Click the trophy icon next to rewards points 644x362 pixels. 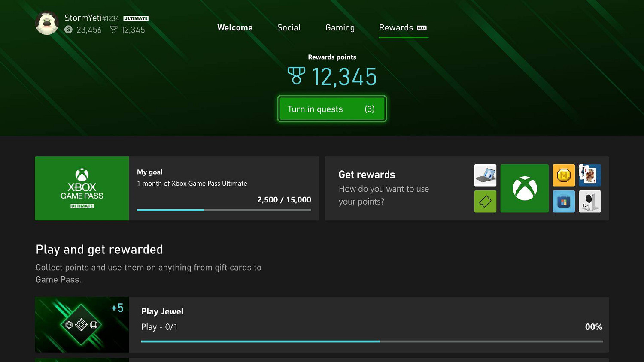tap(296, 76)
